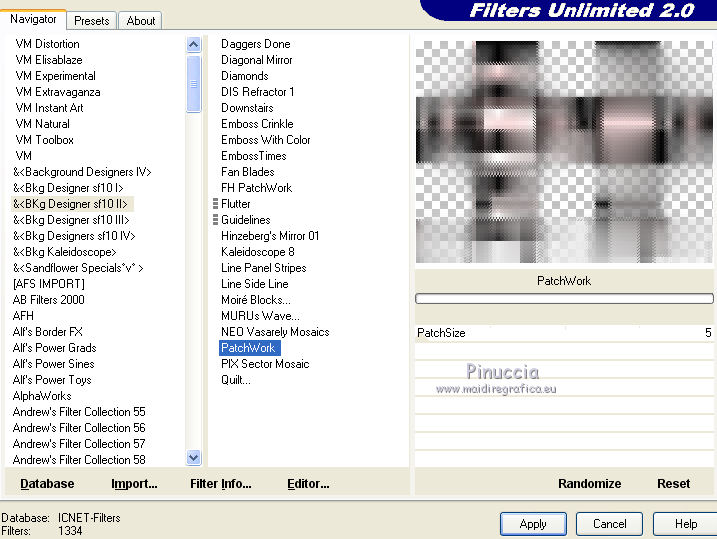Select Alf's Power Sines category
This screenshot has width=717, height=539.
click(54, 364)
